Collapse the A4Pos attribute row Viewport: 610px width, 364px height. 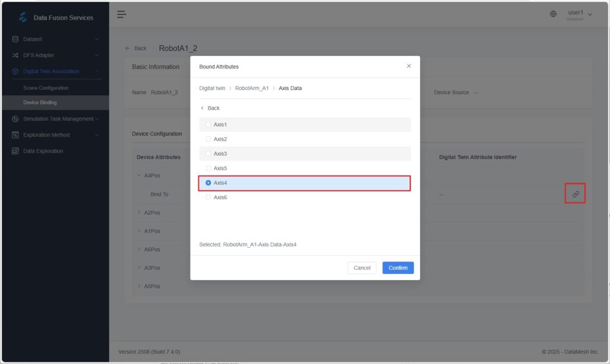[139, 176]
